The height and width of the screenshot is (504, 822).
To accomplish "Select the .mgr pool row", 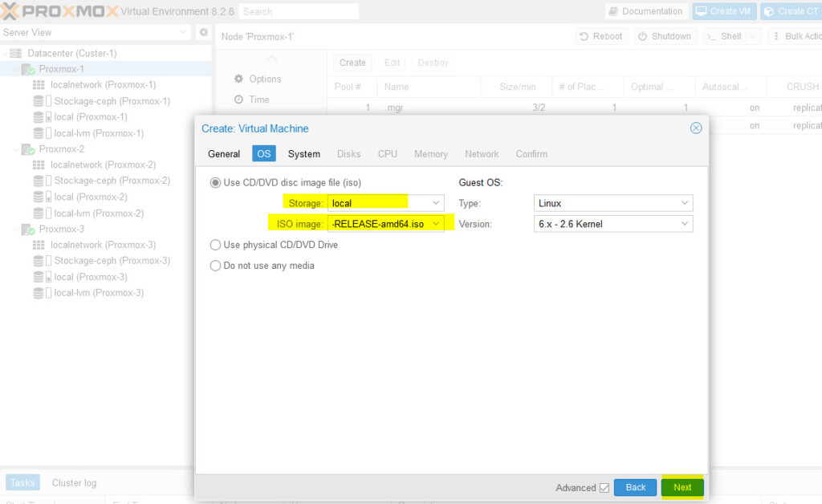I will pyautogui.click(x=575, y=108).
